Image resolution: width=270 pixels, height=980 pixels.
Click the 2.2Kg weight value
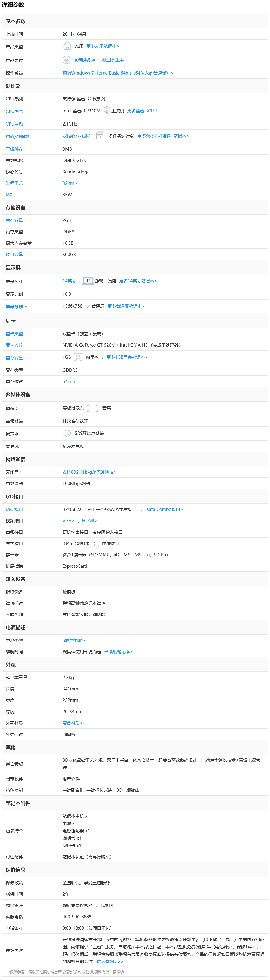coord(68,678)
